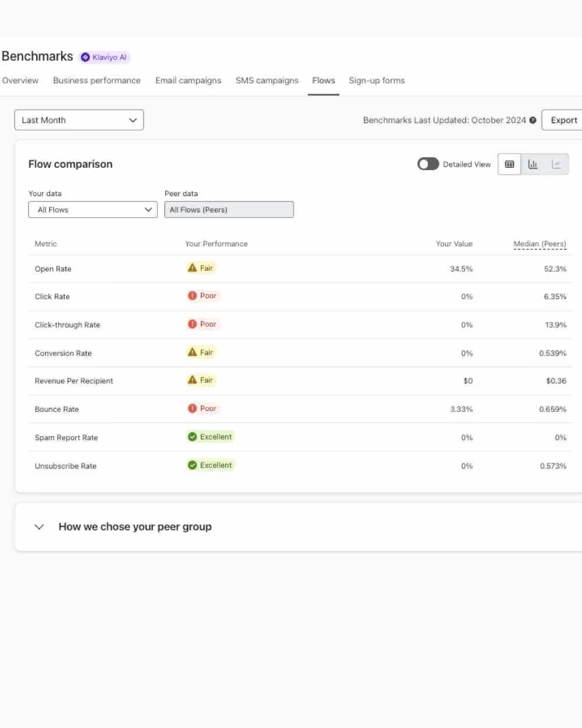The image size is (582, 728).
Task: Click the Median (Peers) column header
Action: 540,244
